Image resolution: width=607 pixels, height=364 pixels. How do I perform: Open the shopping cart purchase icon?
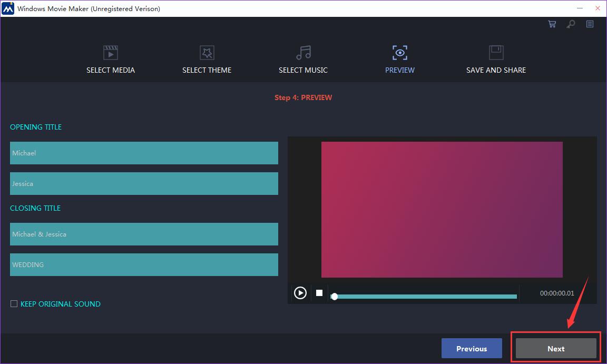[552, 24]
